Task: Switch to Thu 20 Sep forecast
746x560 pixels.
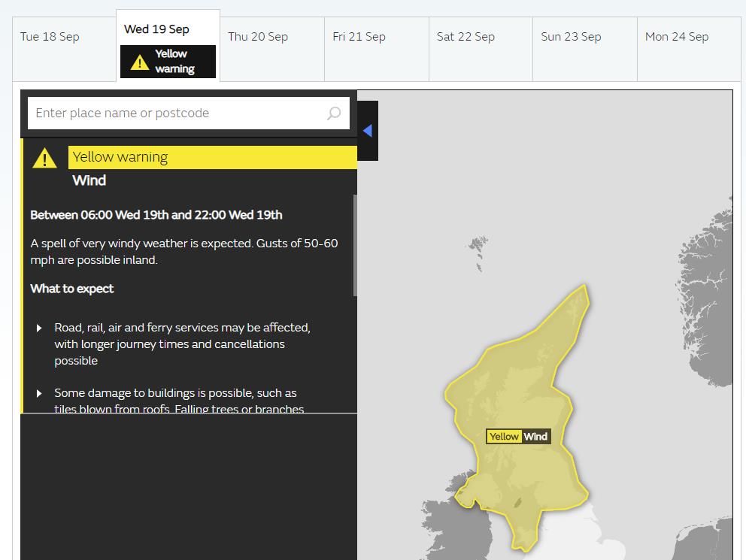Action: pyautogui.click(x=258, y=37)
